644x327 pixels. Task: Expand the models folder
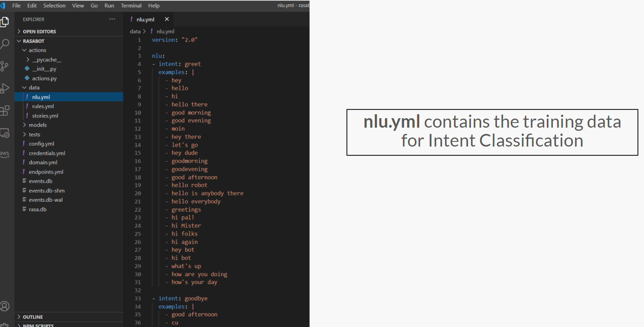click(x=69, y=125)
